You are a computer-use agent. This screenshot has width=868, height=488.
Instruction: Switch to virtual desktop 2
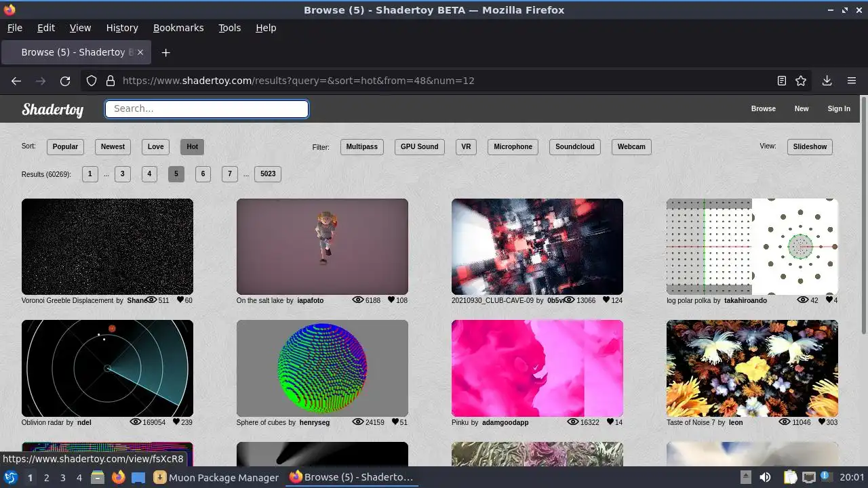tap(46, 478)
